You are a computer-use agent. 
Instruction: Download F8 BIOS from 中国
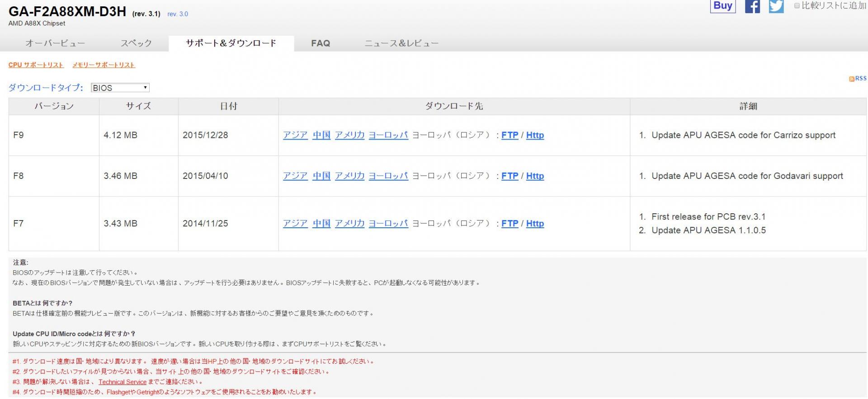321,176
